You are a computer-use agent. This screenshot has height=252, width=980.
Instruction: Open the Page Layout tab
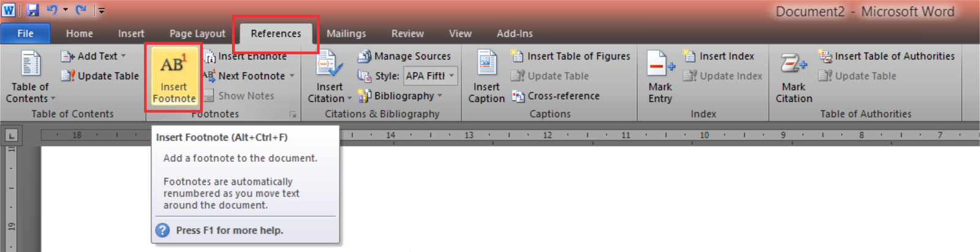click(197, 34)
